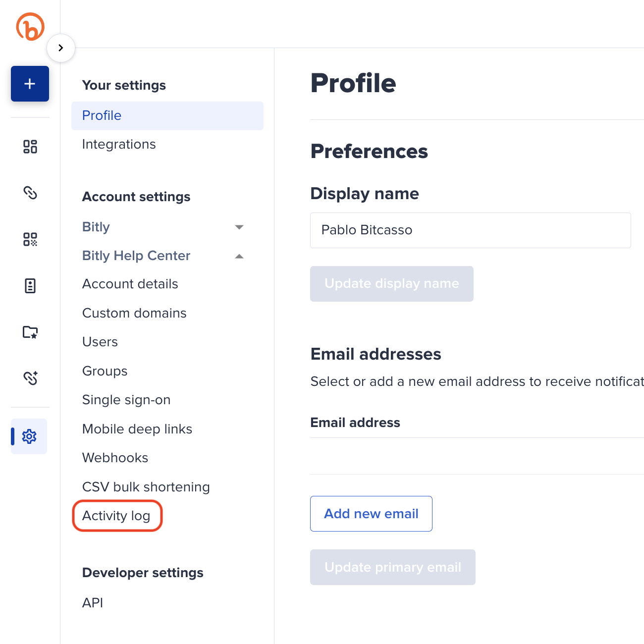Viewport: 644px width, 644px height.
Task: Click the Create new plus button
Action: click(x=30, y=84)
